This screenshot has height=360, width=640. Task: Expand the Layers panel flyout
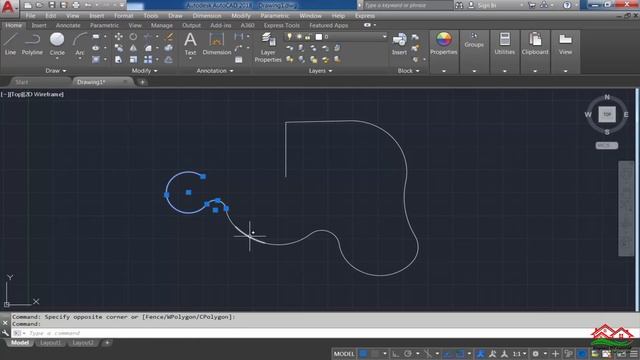[x=320, y=71]
